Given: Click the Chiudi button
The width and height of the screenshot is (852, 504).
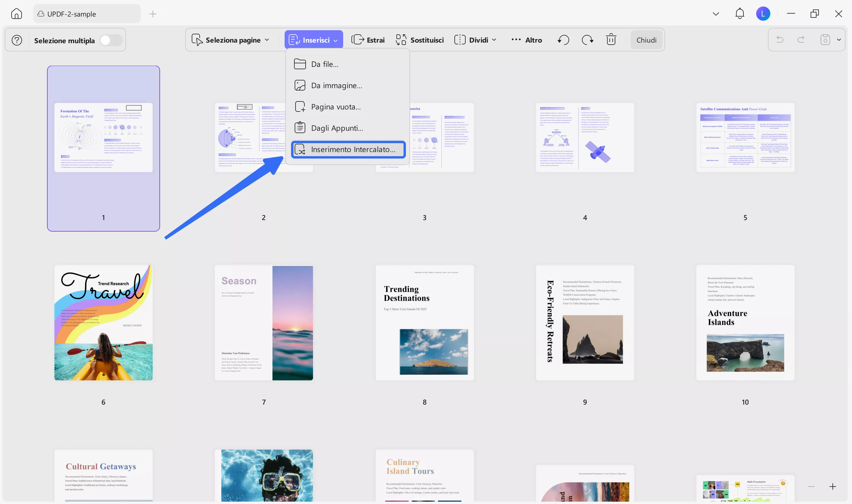Looking at the screenshot, I should pyautogui.click(x=646, y=40).
